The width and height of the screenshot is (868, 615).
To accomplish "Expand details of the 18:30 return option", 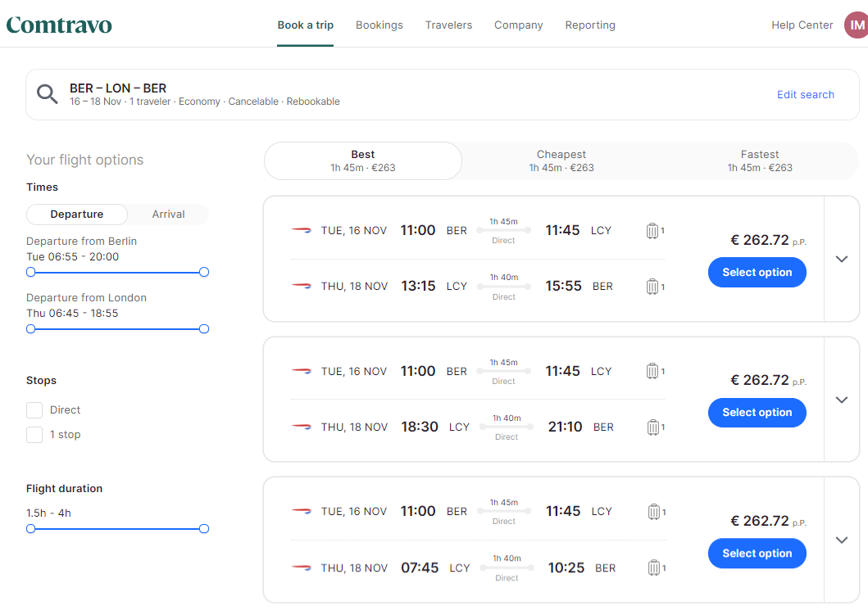I will pos(841,400).
